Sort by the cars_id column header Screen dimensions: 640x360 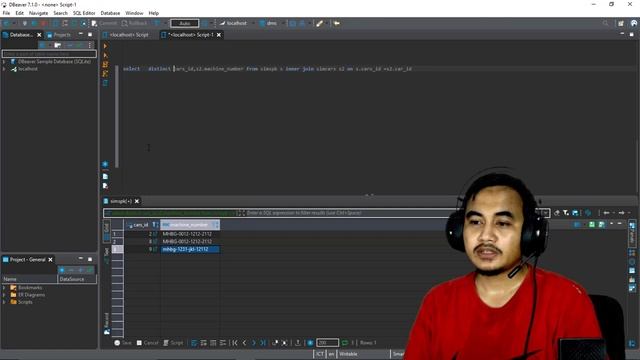[141, 225]
